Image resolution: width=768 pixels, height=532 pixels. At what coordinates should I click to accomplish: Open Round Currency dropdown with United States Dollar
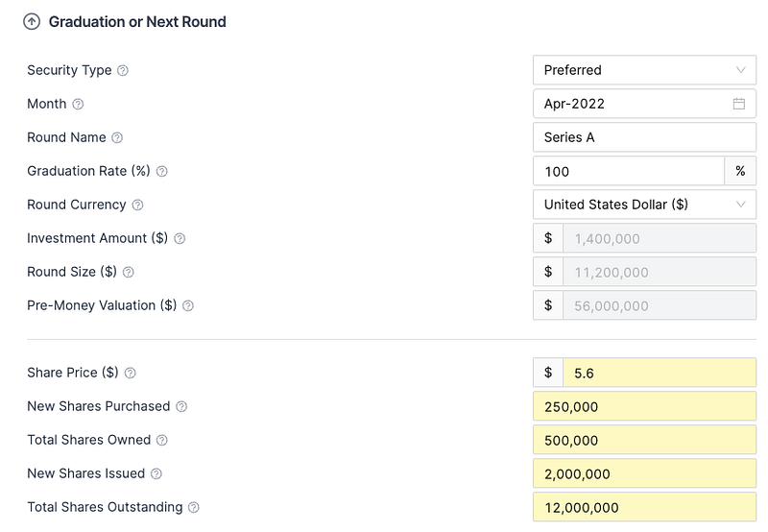pos(644,205)
